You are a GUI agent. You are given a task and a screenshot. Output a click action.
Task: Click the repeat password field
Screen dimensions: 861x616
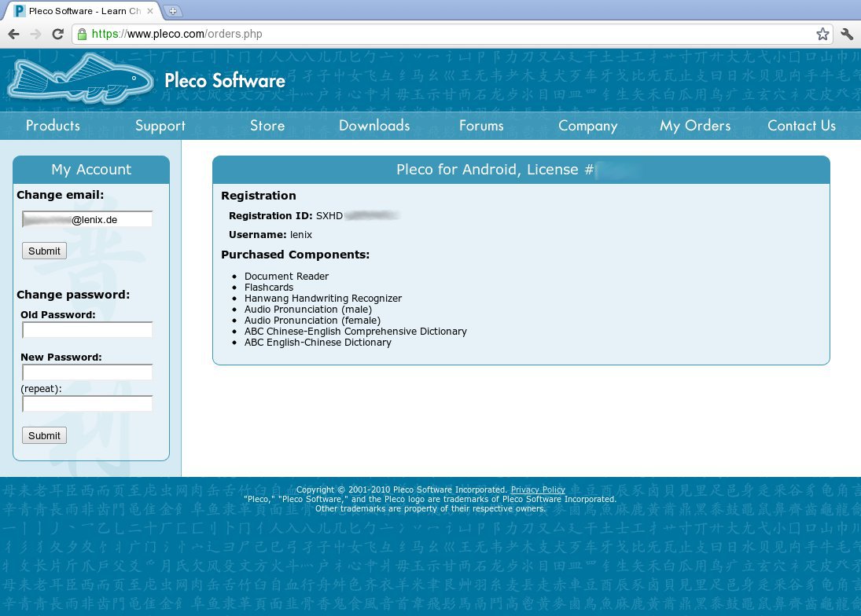tap(87, 404)
